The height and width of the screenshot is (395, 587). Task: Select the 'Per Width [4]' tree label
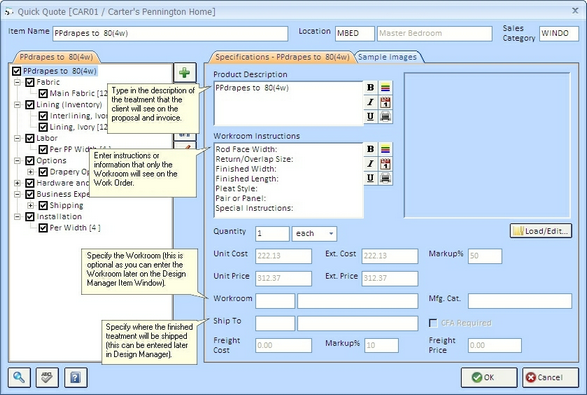(x=75, y=228)
